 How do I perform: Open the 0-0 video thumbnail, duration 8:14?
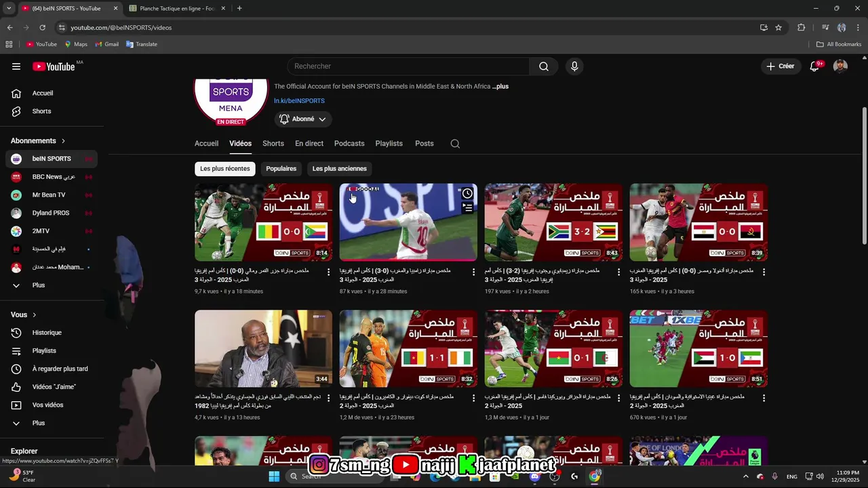point(263,222)
